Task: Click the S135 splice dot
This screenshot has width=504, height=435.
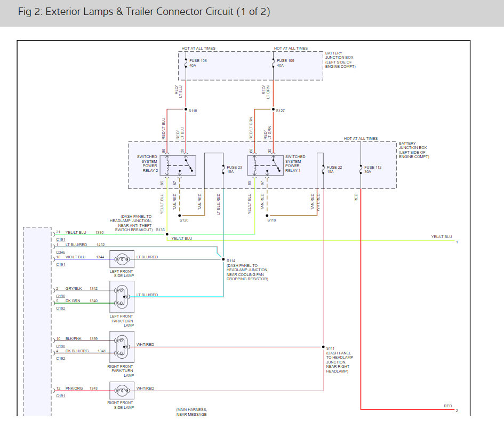Action: [x=167, y=234]
